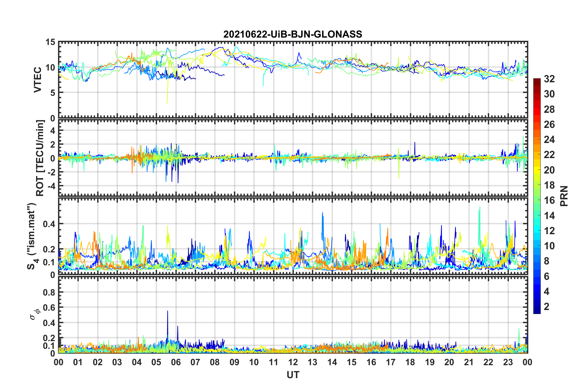Click the plot title 20210622-UiB-BJN-GLONASS
Screen dimensions: 586x392
coord(293,34)
